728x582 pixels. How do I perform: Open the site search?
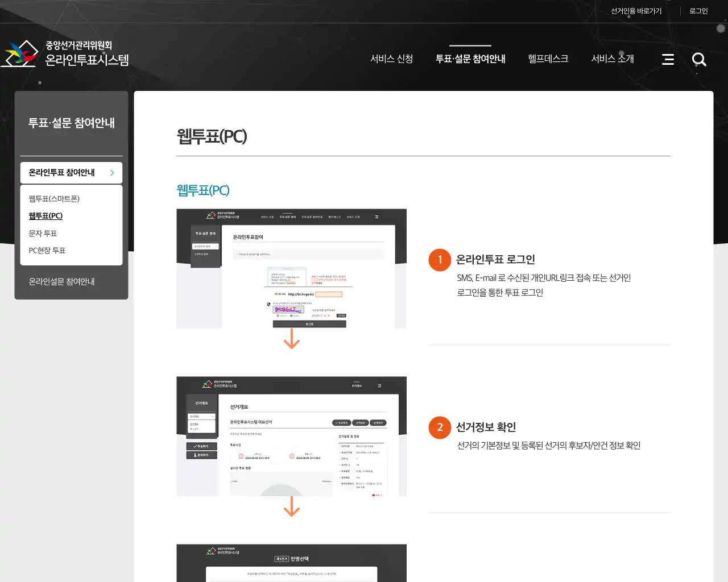pos(699,59)
